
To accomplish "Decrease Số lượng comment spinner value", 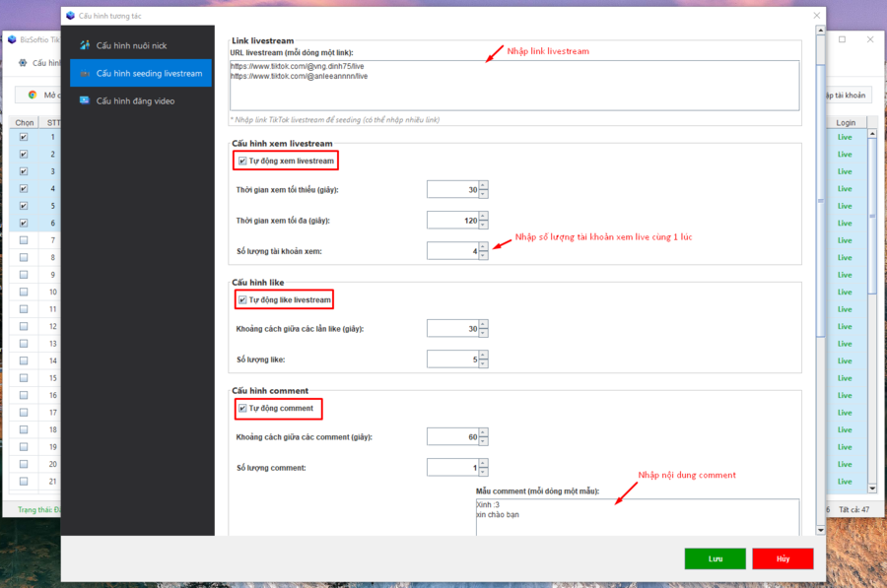I will pos(483,471).
